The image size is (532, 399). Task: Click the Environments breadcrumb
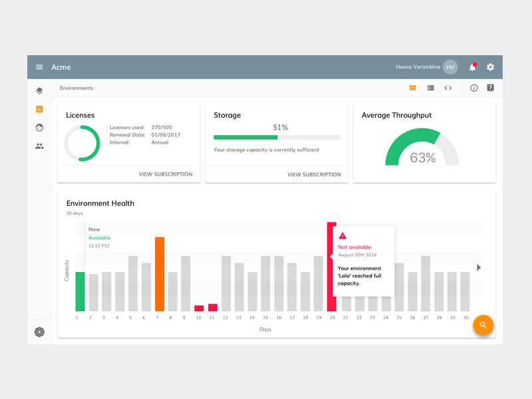click(x=76, y=88)
